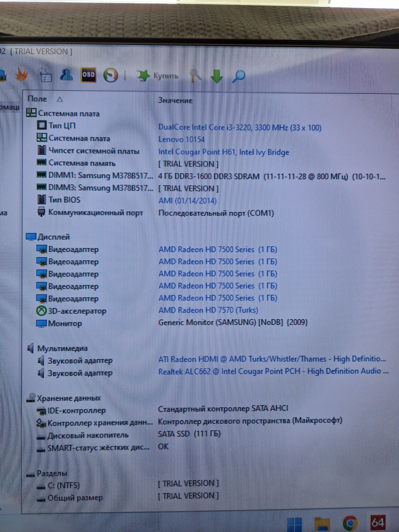Select the Мультимедиа group header

click(62, 348)
